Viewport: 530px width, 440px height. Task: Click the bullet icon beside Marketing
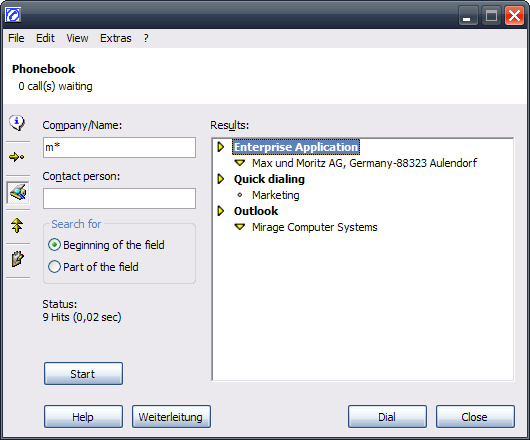tap(240, 195)
